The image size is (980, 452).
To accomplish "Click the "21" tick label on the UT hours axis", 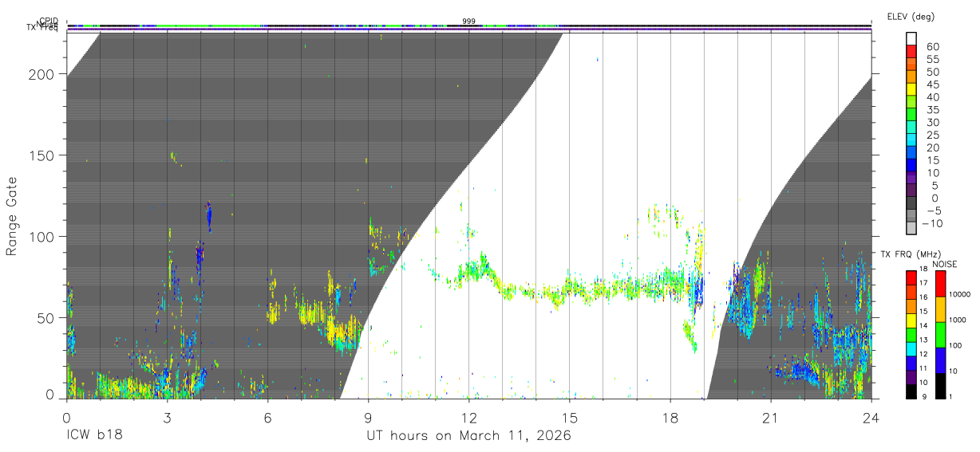I will click(770, 417).
